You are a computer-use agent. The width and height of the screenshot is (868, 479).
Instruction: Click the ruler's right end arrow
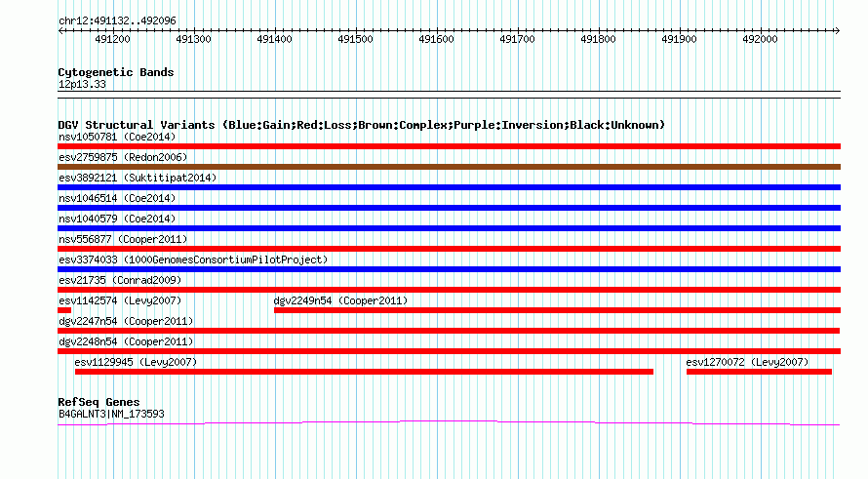point(838,31)
